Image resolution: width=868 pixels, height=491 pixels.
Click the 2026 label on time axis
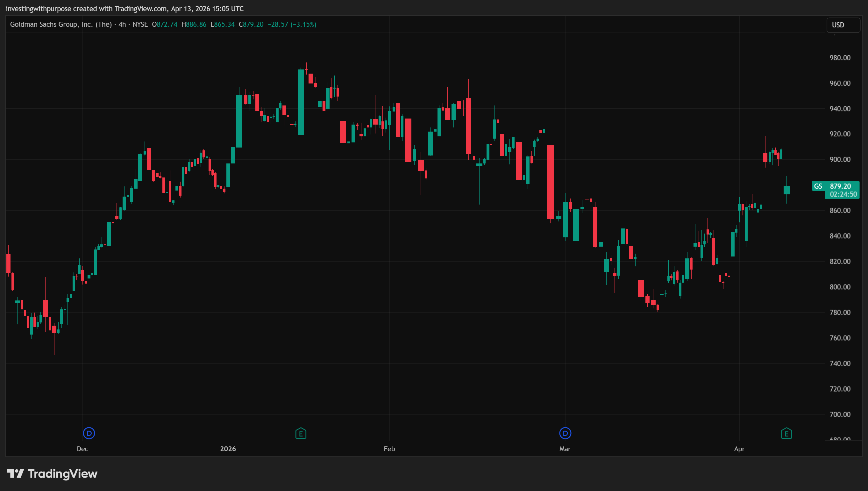coord(228,449)
